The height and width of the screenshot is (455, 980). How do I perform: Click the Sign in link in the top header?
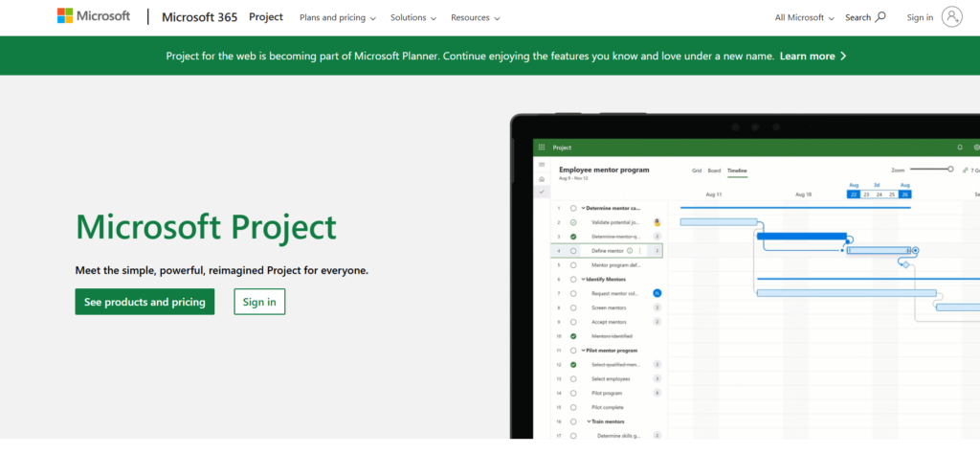pos(920,17)
